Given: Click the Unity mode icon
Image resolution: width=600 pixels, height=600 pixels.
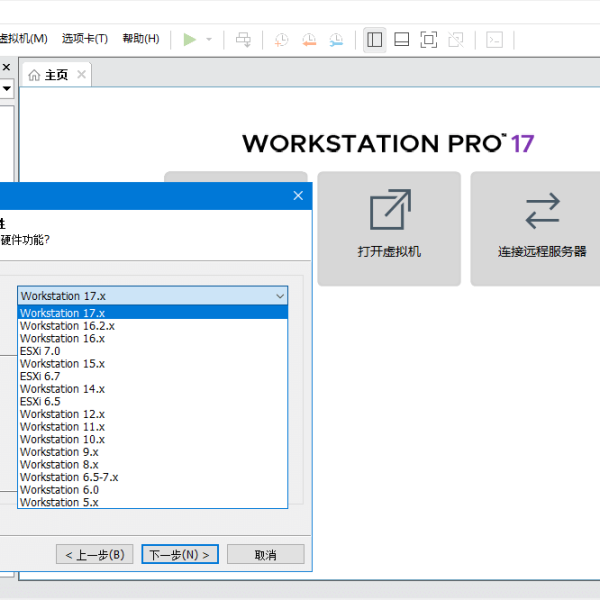Looking at the screenshot, I should tap(456, 39).
